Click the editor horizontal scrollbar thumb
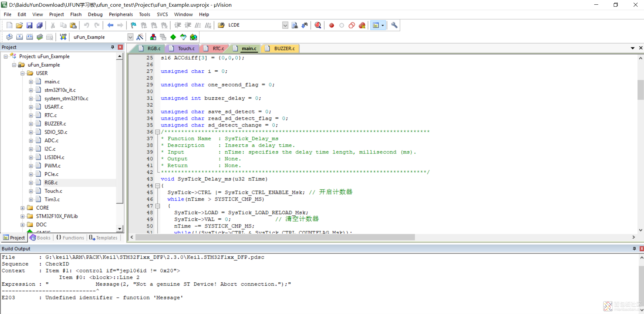 275,237
